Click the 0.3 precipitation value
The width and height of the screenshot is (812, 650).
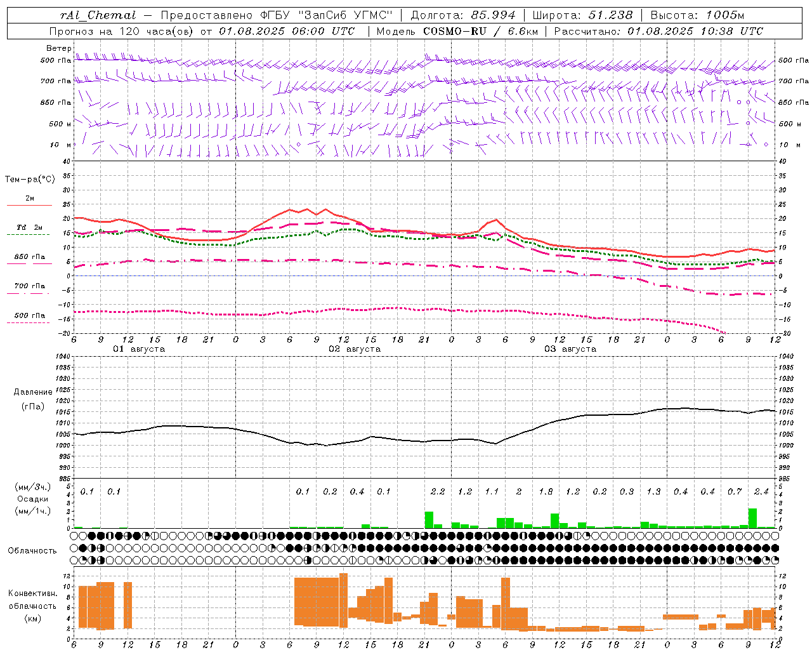point(627,492)
